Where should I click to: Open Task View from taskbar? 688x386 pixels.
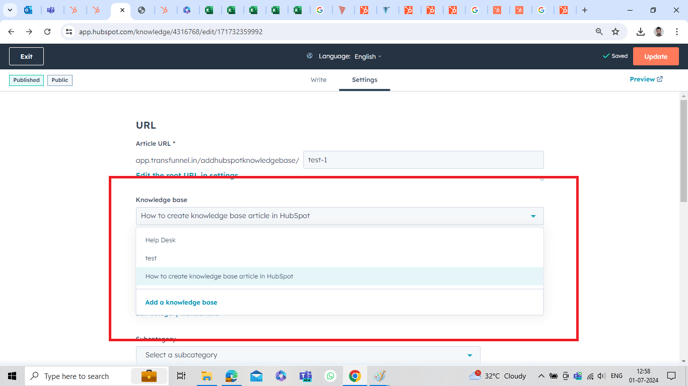(x=181, y=376)
